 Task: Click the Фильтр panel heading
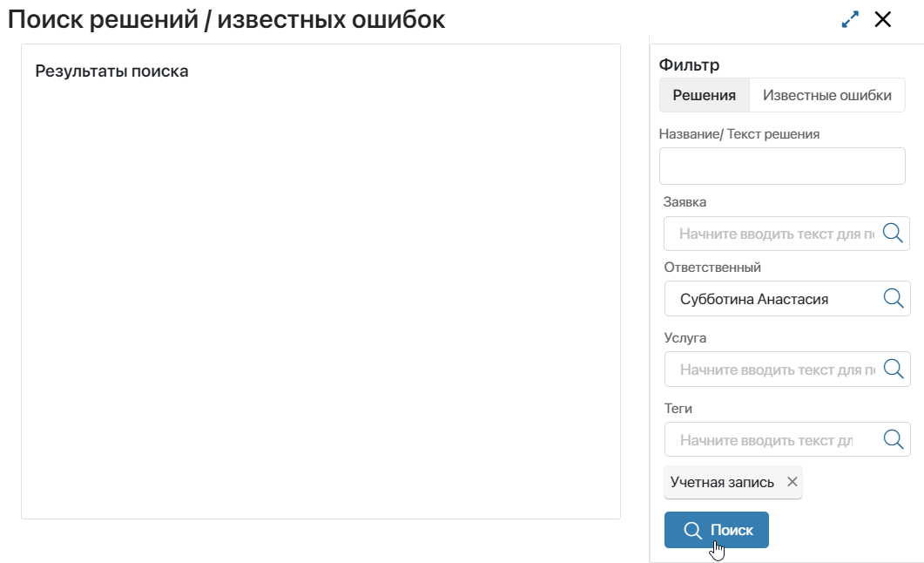tap(690, 64)
